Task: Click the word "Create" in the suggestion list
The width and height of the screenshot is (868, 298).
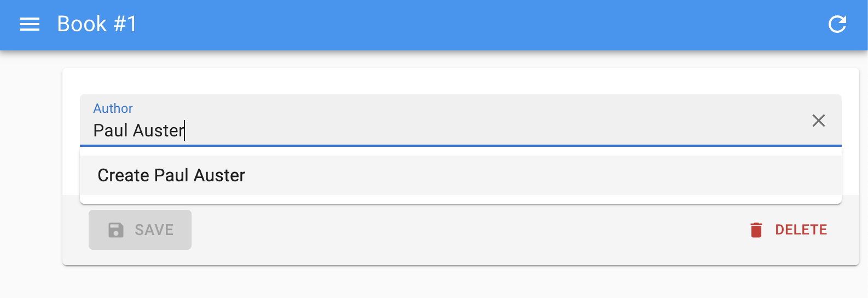Action: click(123, 175)
